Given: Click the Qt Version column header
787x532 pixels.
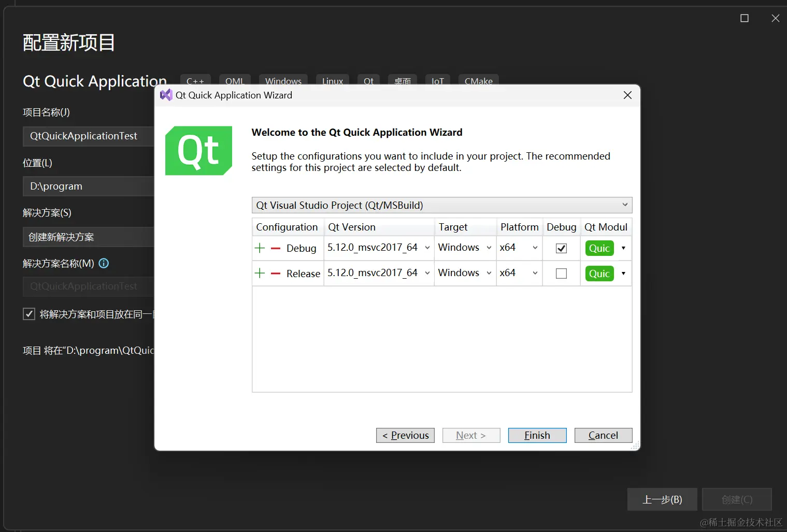Looking at the screenshot, I should tap(379, 227).
